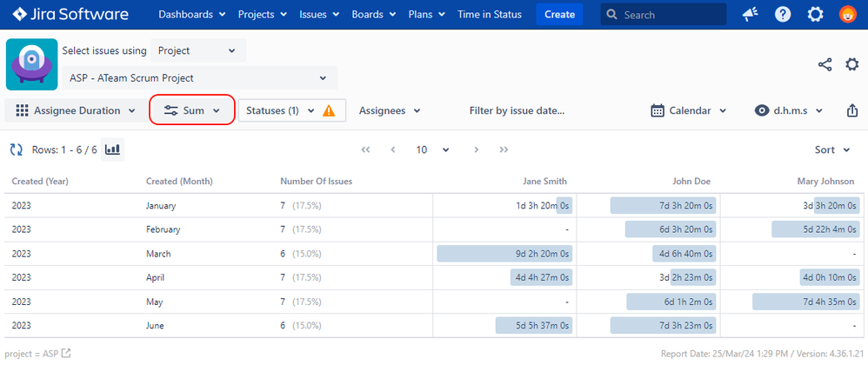
Task: Open the Projects menu
Action: pos(262,15)
